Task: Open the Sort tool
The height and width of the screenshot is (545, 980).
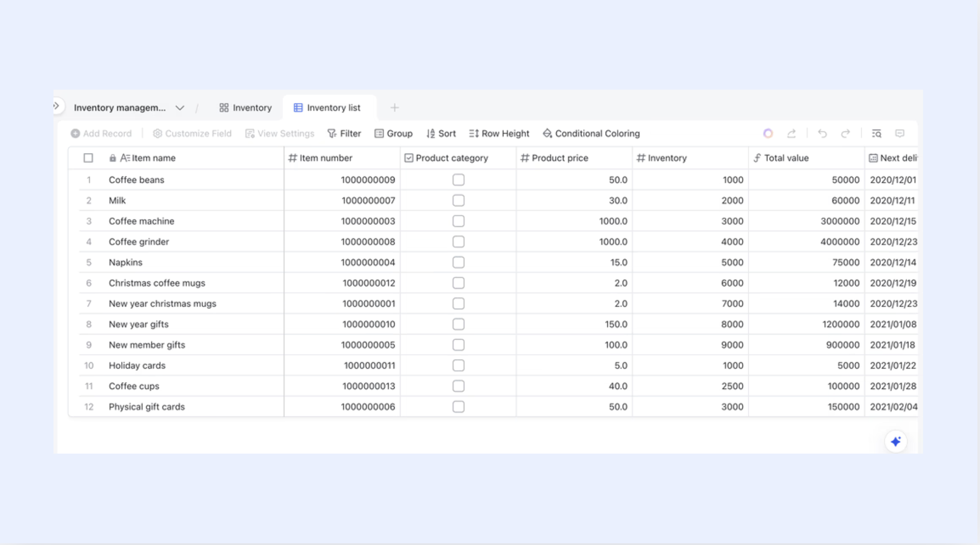Action: (441, 134)
